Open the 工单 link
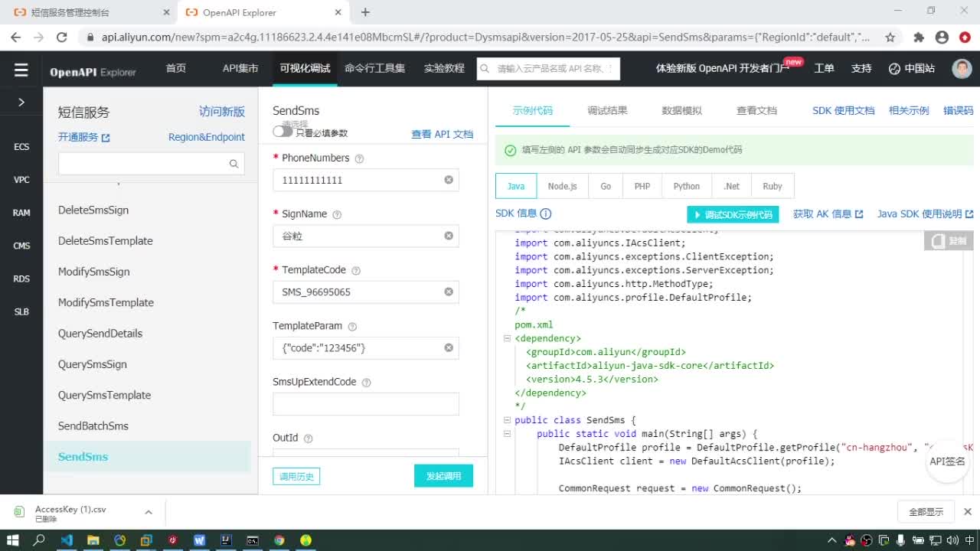This screenshot has height=551, width=980. 825,68
